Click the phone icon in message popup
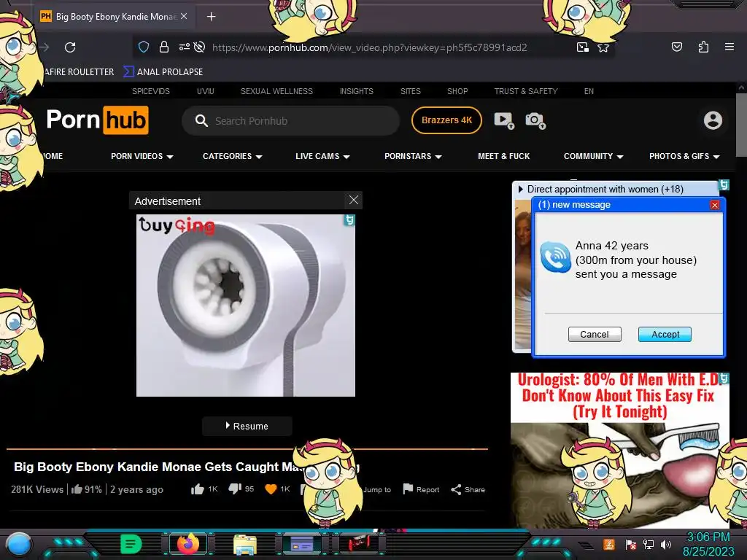The image size is (747, 560). [555, 257]
